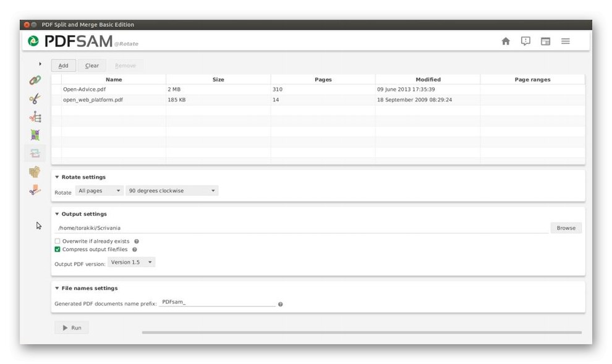Open the Extract module icon
This screenshot has width=612, height=364.
click(35, 172)
